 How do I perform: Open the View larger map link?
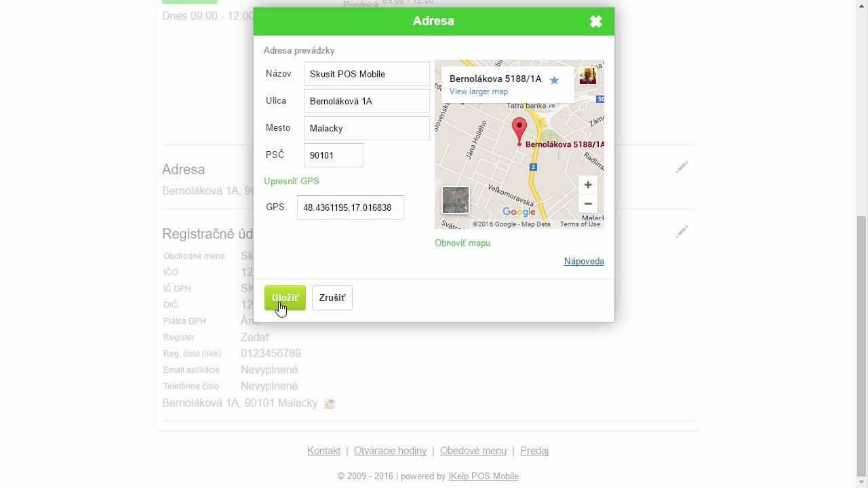point(479,91)
